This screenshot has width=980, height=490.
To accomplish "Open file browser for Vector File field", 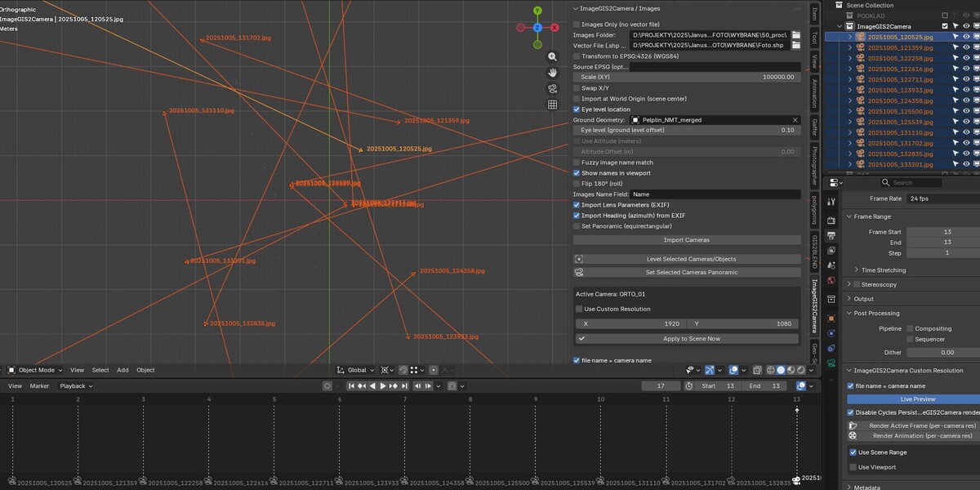I will click(x=796, y=46).
